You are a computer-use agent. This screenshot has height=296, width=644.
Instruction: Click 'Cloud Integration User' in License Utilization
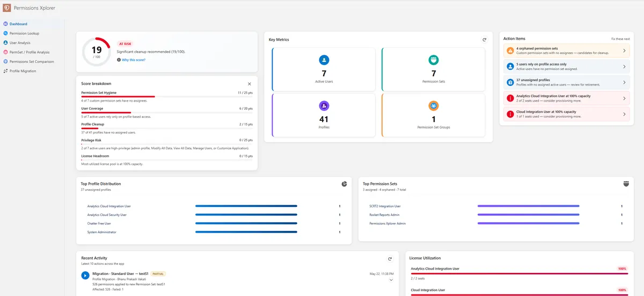pos(428,290)
